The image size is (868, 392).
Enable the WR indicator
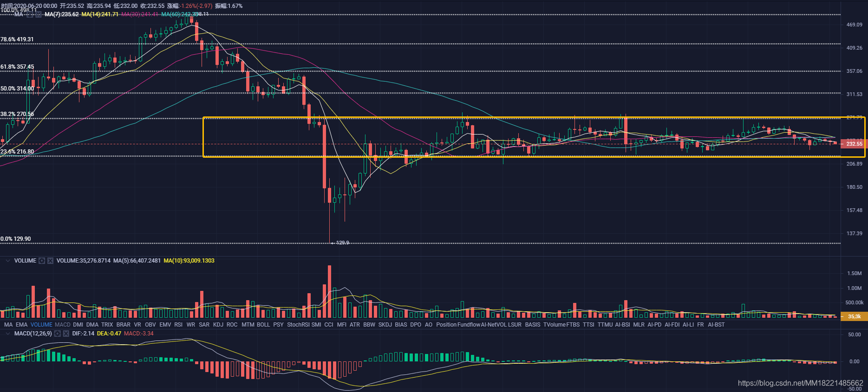pyautogui.click(x=191, y=325)
